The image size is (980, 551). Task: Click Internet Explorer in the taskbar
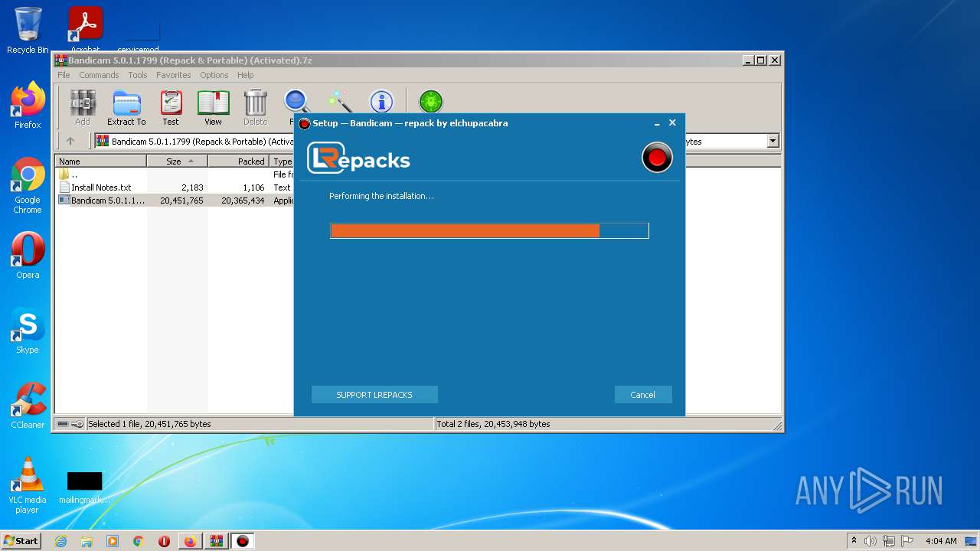click(x=60, y=541)
